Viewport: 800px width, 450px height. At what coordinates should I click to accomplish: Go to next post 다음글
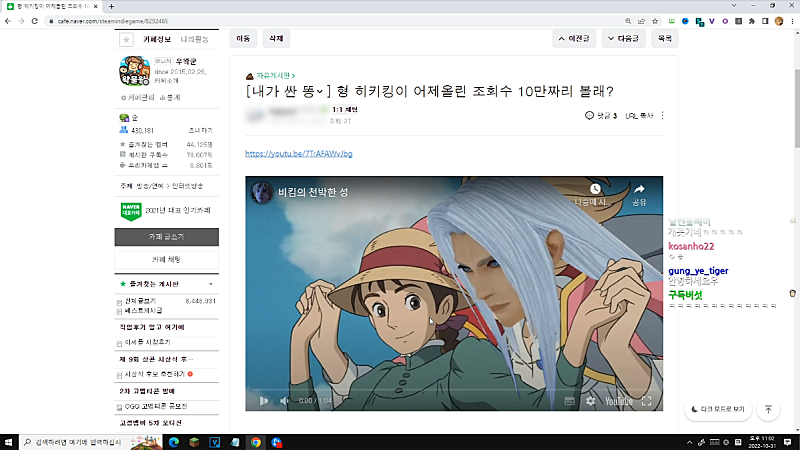(623, 38)
